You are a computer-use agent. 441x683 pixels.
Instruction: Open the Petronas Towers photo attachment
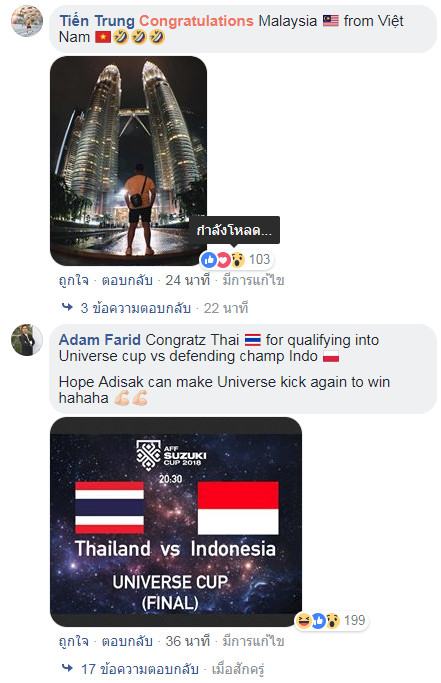point(129,161)
